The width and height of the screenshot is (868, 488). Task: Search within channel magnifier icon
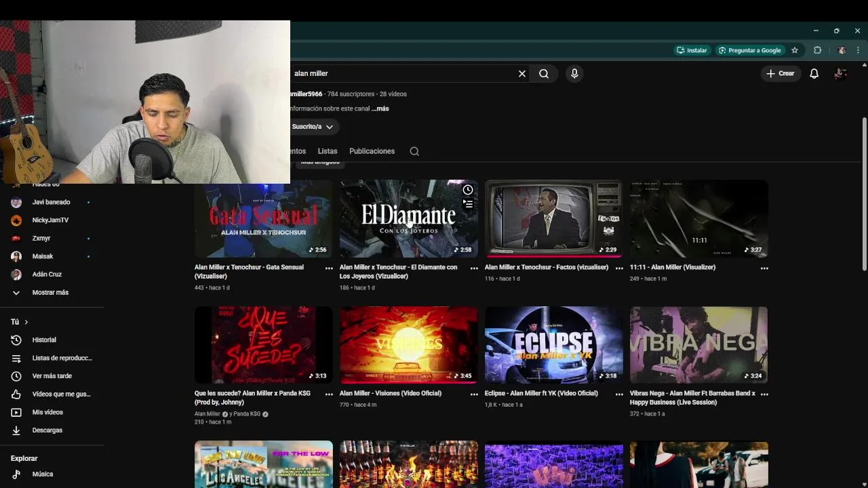coord(414,151)
